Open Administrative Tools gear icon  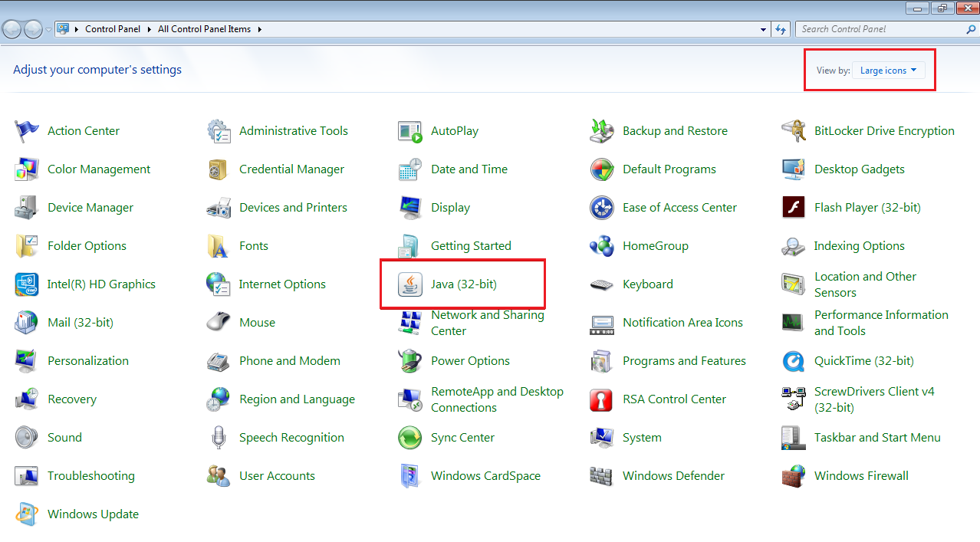[x=219, y=131]
